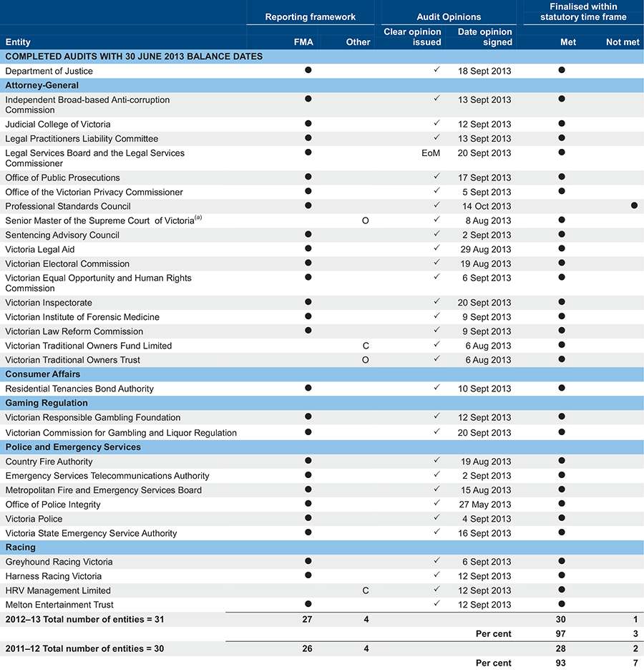Click the 'Attorney-General' section heading
This screenshot has height=672, width=644.
coord(42,85)
